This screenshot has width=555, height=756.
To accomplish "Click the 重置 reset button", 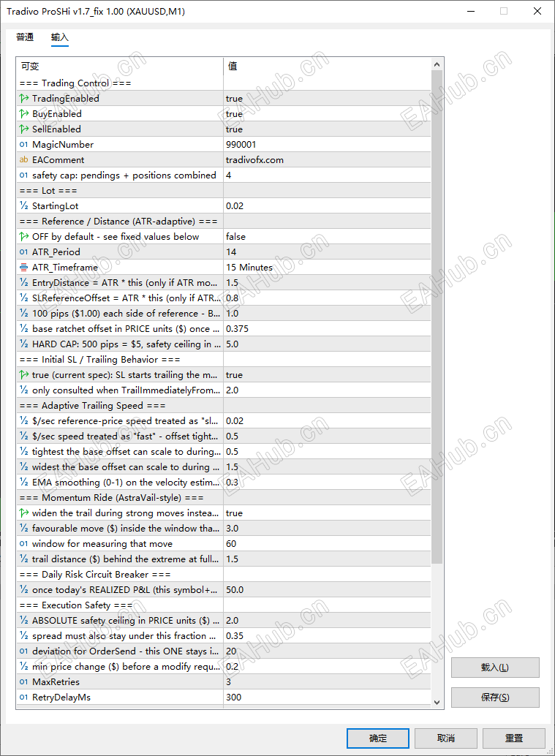I will tap(514, 738).
